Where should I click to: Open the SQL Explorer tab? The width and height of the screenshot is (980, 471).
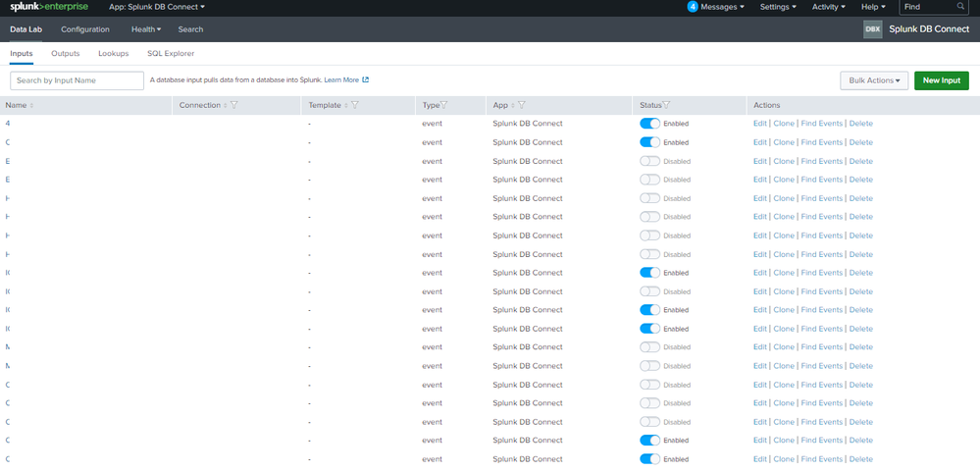pyautogui.click(x=171, y=54)
